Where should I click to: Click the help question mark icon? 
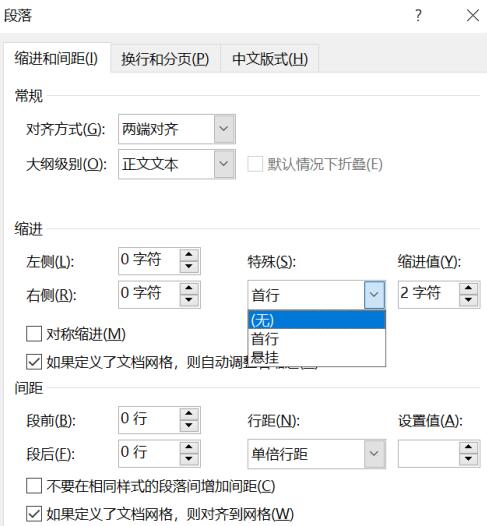point(418,15)
